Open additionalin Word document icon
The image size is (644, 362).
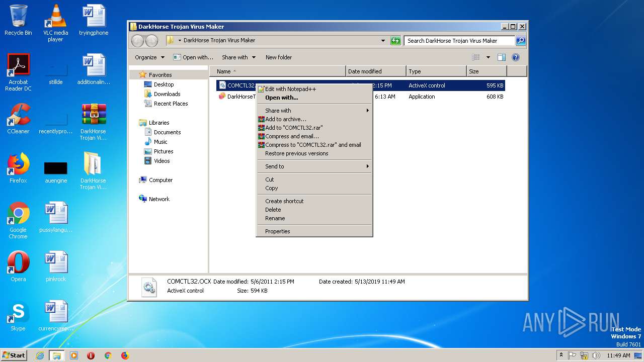pyautogui.click(x=94, y=69)
